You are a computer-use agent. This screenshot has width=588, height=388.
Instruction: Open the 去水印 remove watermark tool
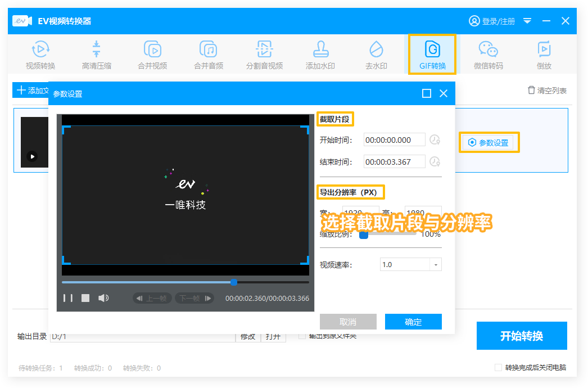pos(376,55)
